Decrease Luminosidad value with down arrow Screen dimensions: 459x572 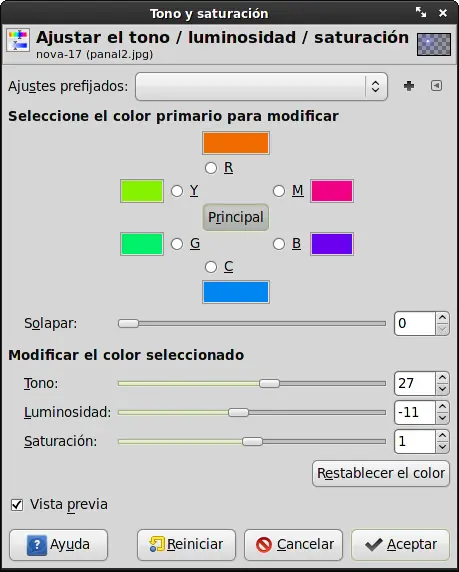(x=442, y=418)
